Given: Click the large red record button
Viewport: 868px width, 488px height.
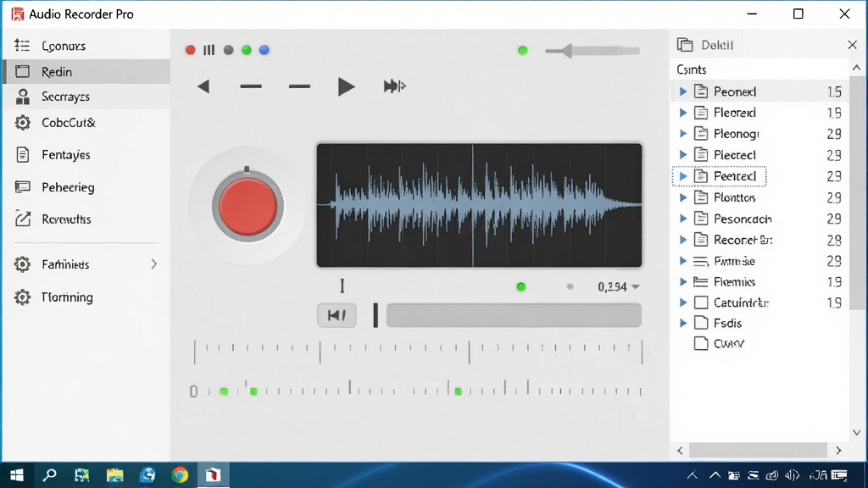Looking at the screenshot, I should click(x=248, y=207).
